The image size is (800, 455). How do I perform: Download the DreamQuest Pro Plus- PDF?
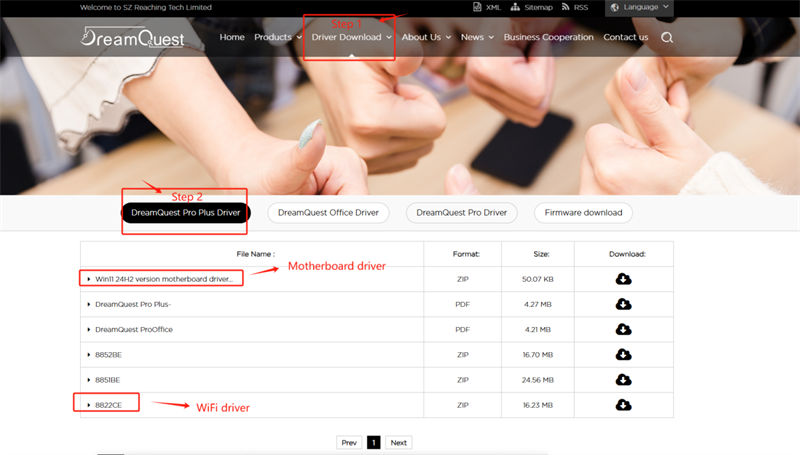pyautogui.click(x=623, y=304)
